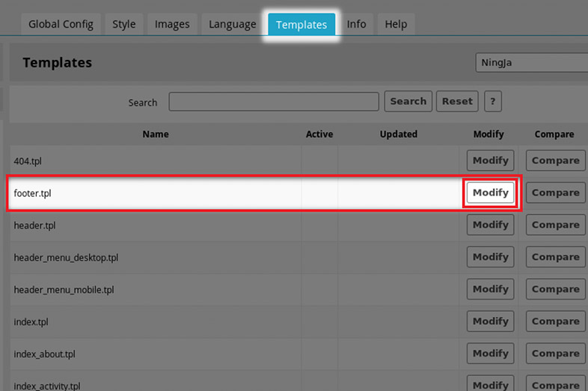
Task: Compare the footer.tpl template
Action: [x=556, y=193]
